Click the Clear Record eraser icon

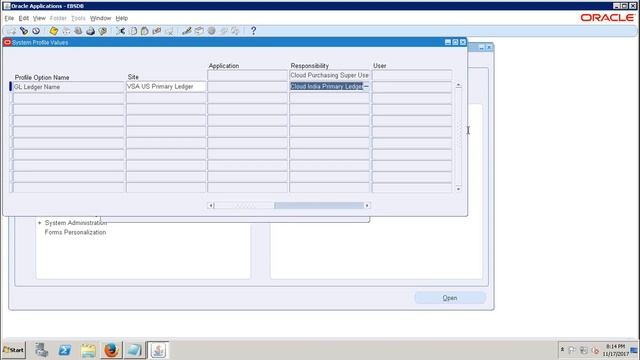click(x=157, y=31)
